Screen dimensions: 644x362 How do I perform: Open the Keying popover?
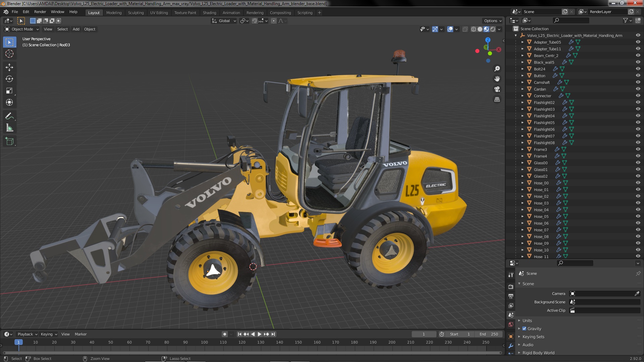pos(49,334)
